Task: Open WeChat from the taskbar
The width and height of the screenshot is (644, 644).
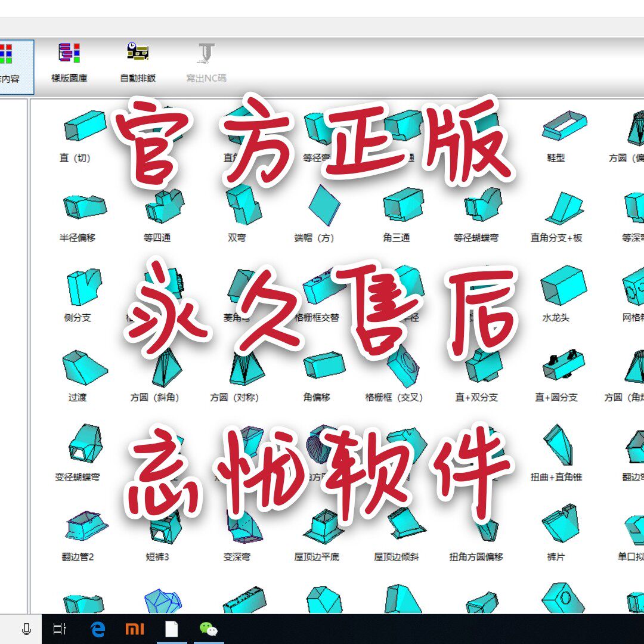Action: point(209,629)
